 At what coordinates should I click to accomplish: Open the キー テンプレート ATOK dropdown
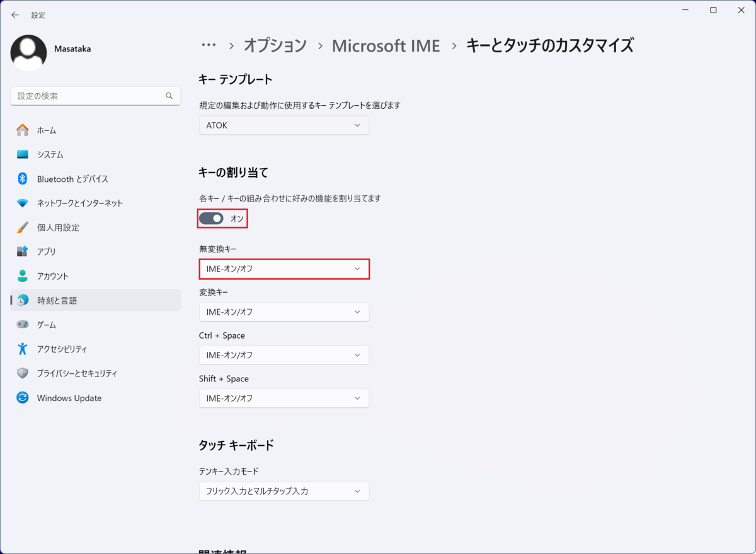[284, 125]
